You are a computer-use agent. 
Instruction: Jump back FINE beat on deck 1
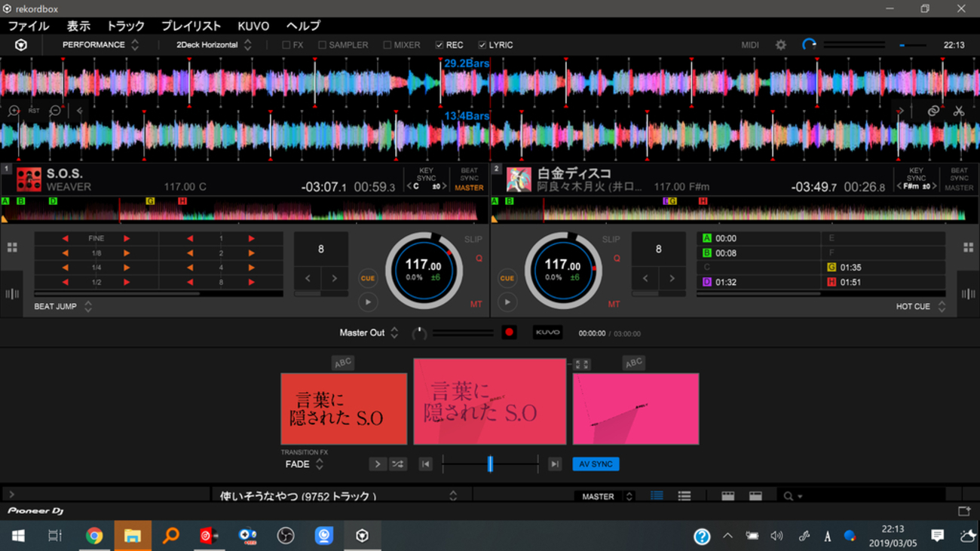click(x=66, y=238)
